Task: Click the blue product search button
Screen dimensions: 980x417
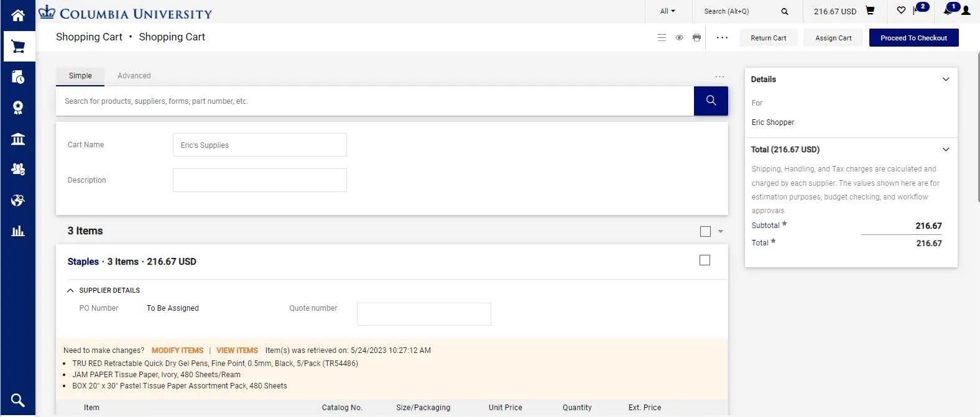Action: click(711, 101)
